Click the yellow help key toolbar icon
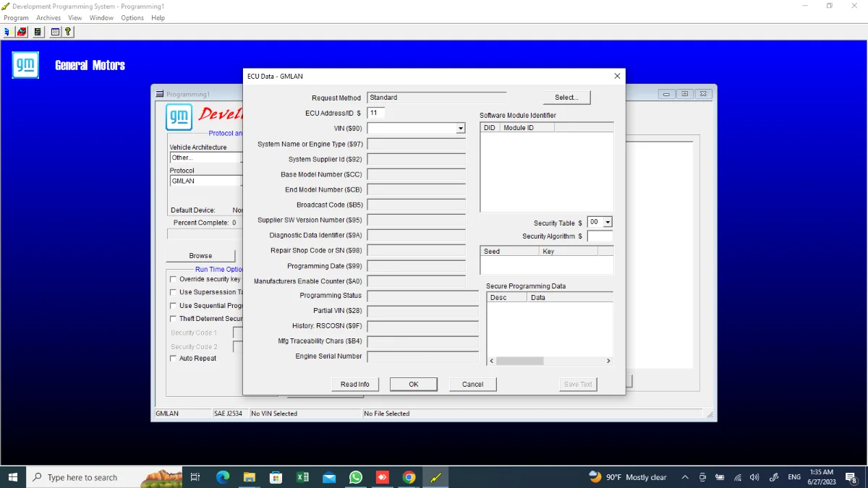 [68, 32]
